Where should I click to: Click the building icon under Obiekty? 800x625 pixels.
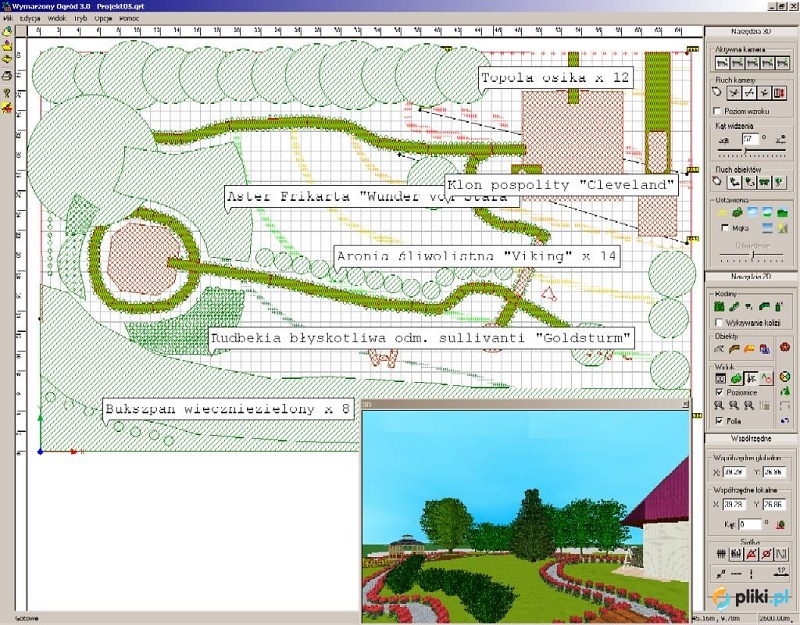764,349
